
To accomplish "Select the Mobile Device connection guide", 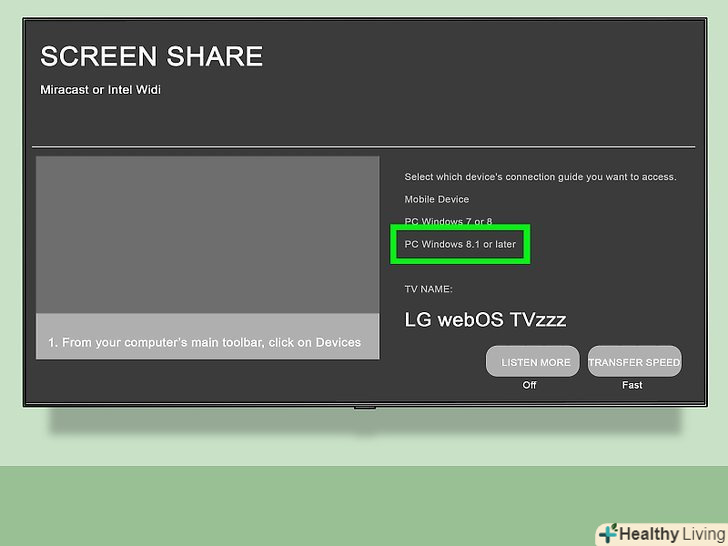I will coord(436,199).
